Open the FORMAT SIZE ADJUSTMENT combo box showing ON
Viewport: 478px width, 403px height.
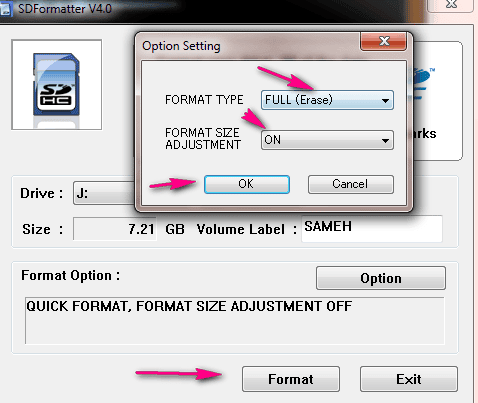tap(327, 140)
